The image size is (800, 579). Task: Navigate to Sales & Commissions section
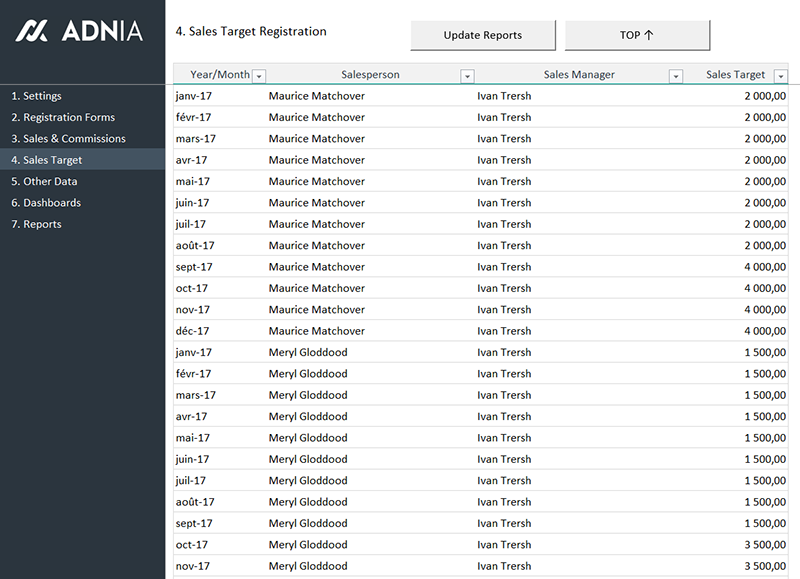pos(68,139)
